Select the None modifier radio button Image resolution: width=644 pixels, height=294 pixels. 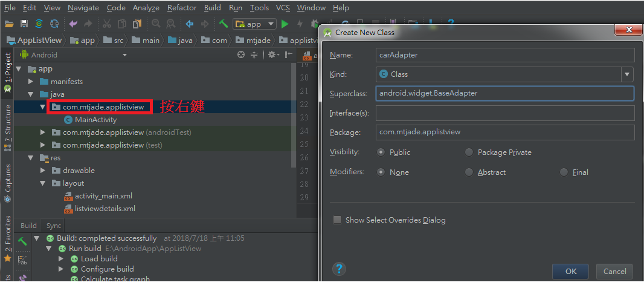tap(381, 172)
